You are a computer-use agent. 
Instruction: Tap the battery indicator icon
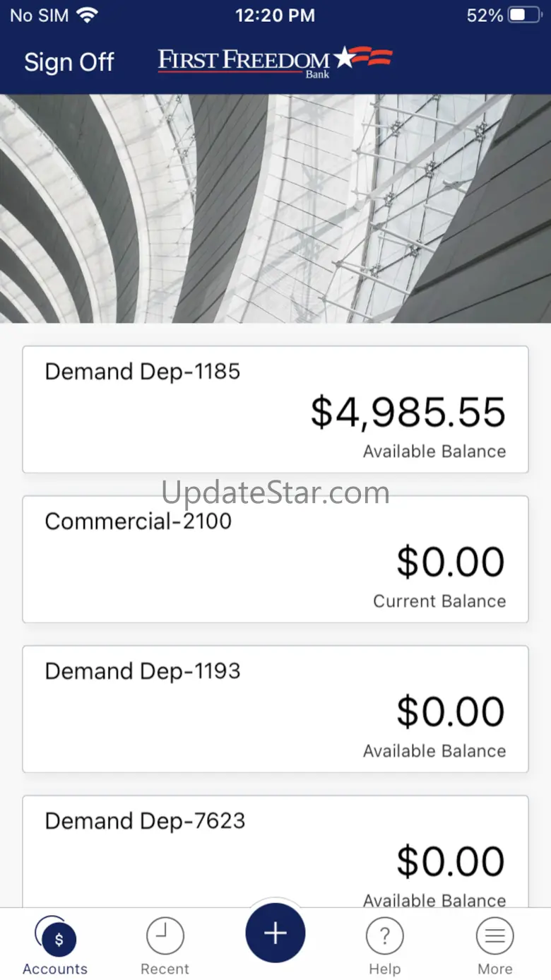[x=524, y=16]
